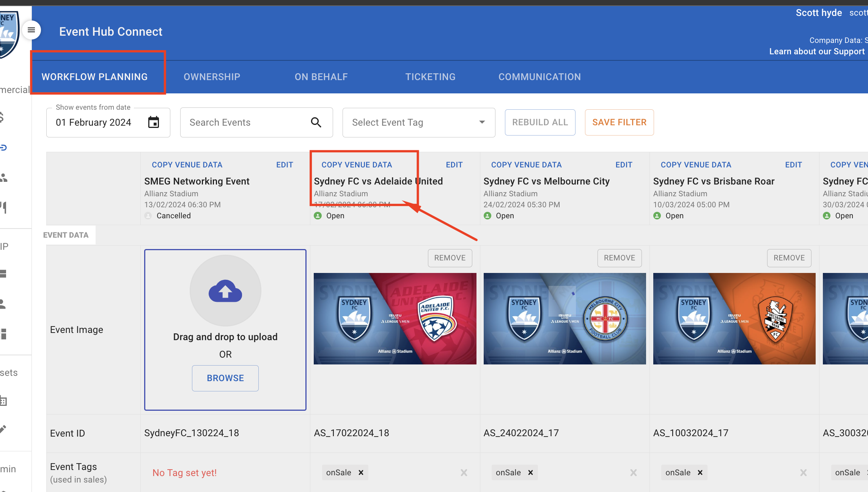Open the Ticketing tab
This screenshot has width=868, height=492.
pos(430,77)
